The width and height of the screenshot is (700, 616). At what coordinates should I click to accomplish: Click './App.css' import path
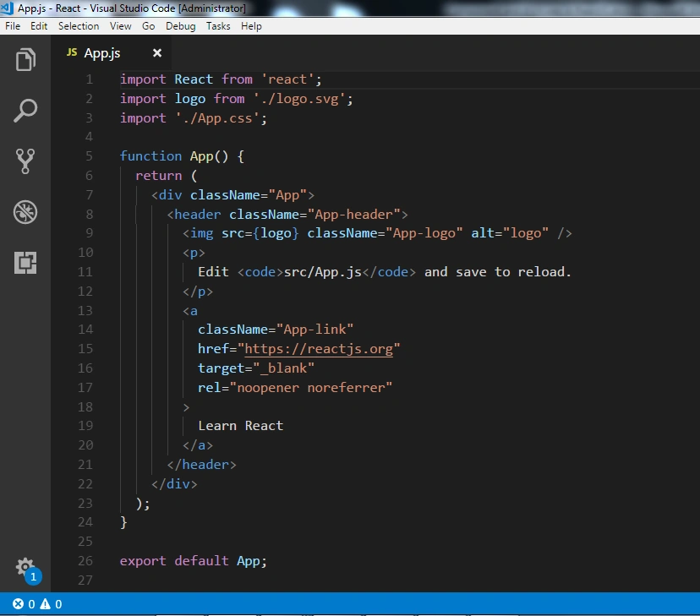[x=217, y=118]
